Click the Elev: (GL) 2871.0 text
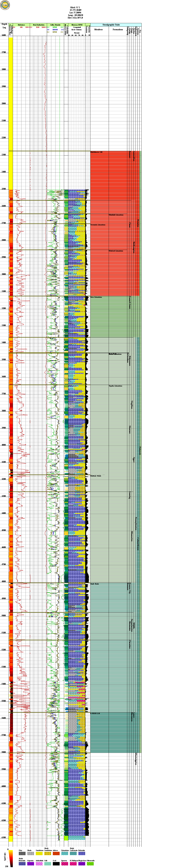 point(75,18)
